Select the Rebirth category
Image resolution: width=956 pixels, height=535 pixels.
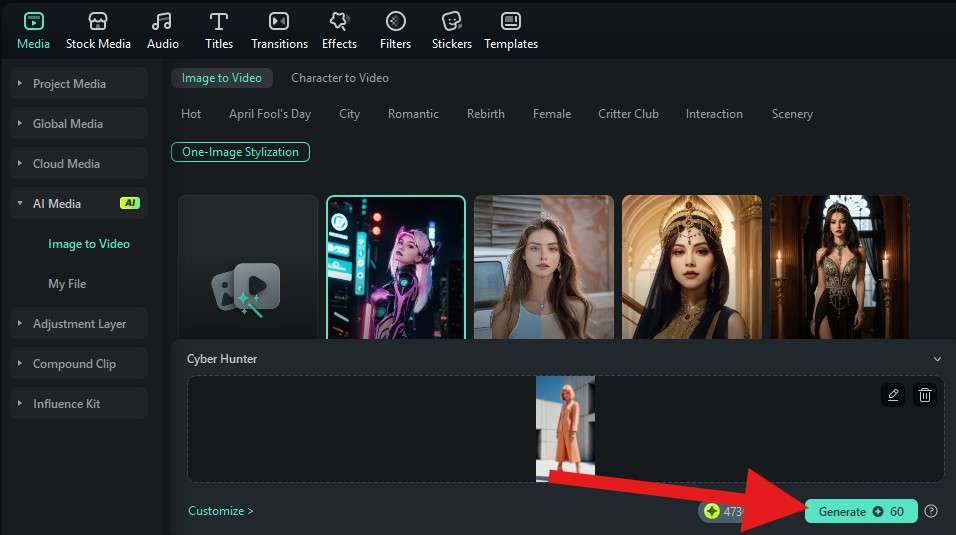pyautogui.click(x=486, y=114)
